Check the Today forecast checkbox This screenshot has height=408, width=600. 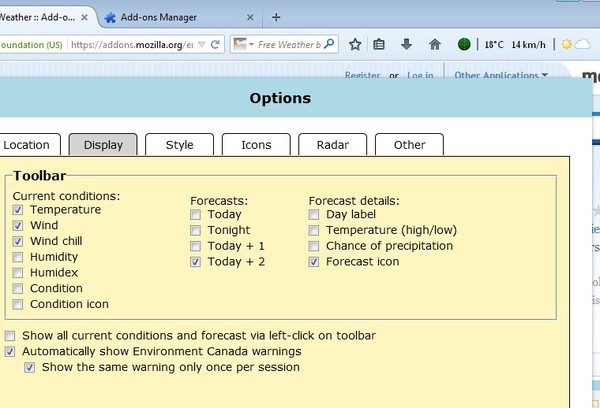tap(196, 214)
